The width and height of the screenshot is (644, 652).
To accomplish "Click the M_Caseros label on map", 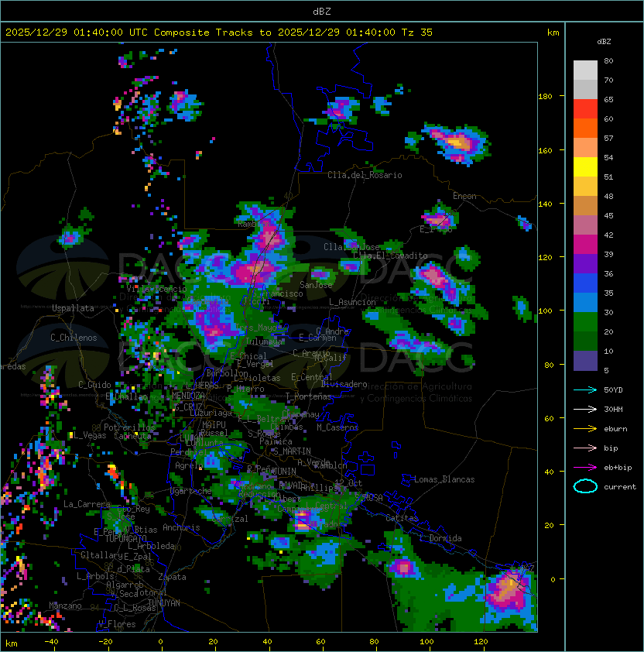I will pos(337,427).
